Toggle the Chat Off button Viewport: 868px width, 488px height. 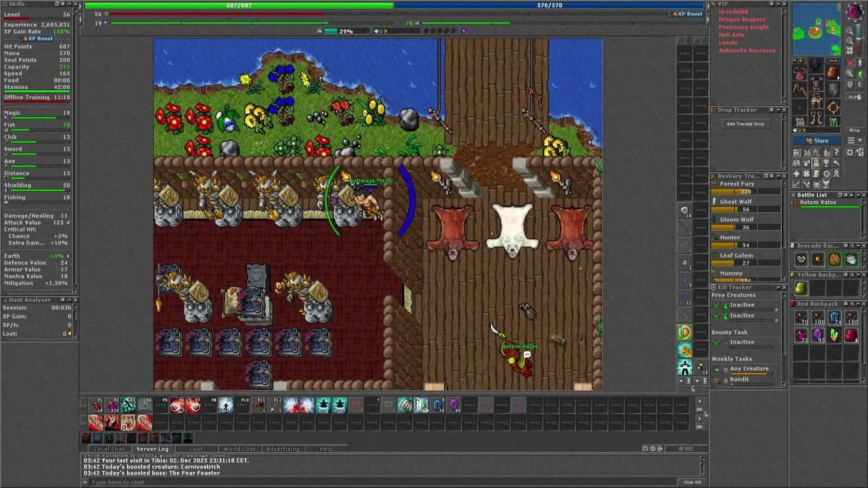692,482
